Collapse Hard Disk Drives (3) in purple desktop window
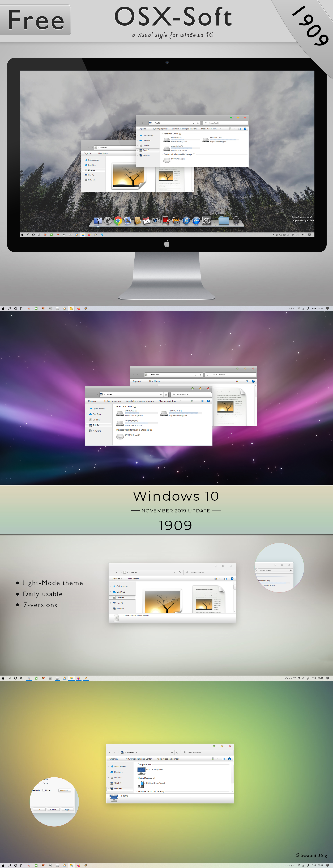Screen dimensions: 333x868 pyautogui.click(x=115, y=407)
